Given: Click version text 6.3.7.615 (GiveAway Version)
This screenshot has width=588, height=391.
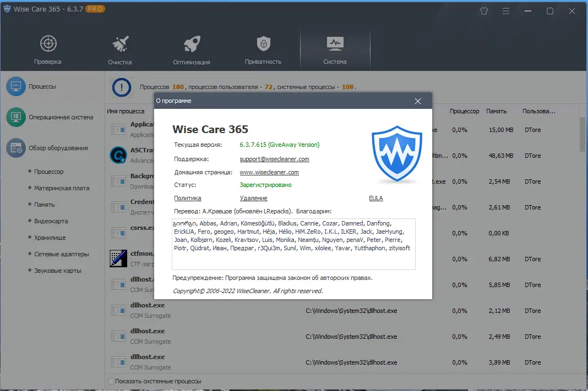Looking at the screenshot, I should point(279,145).
